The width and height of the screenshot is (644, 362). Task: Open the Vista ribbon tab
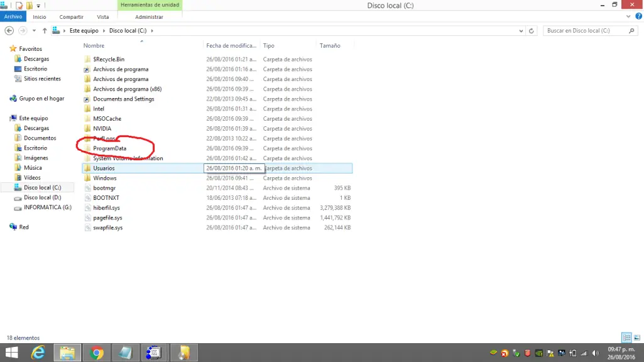(x=102, y=17)
